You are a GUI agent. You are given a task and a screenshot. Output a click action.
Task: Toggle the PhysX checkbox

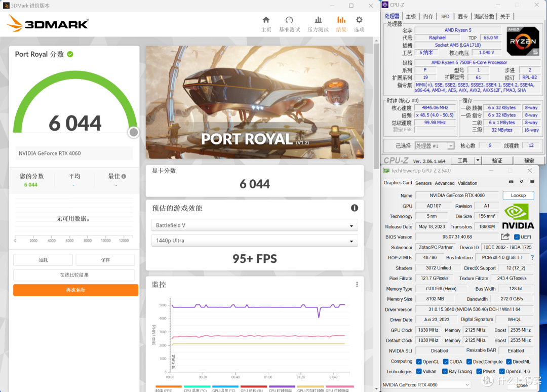[x=479, y=371]
